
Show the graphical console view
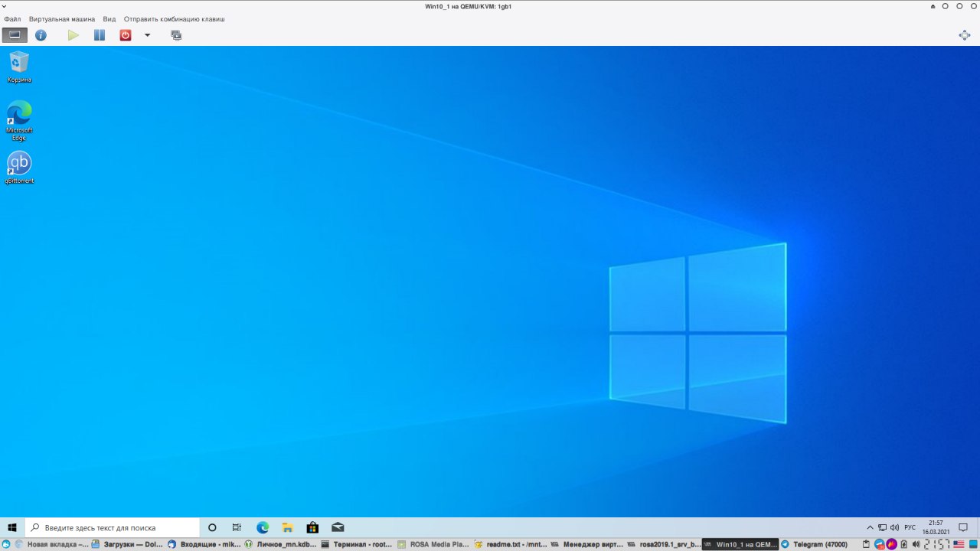pos(15,35)
